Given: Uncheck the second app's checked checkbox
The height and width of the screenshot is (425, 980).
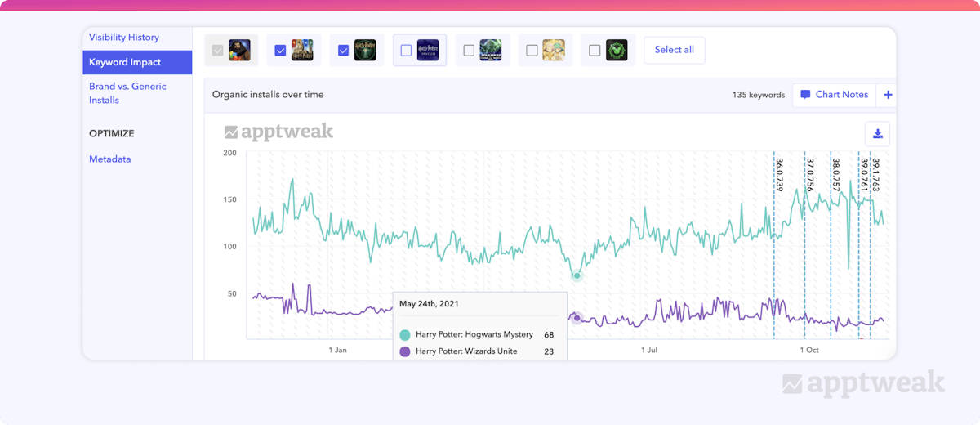Looking at the screenshot, I should 281,51.
